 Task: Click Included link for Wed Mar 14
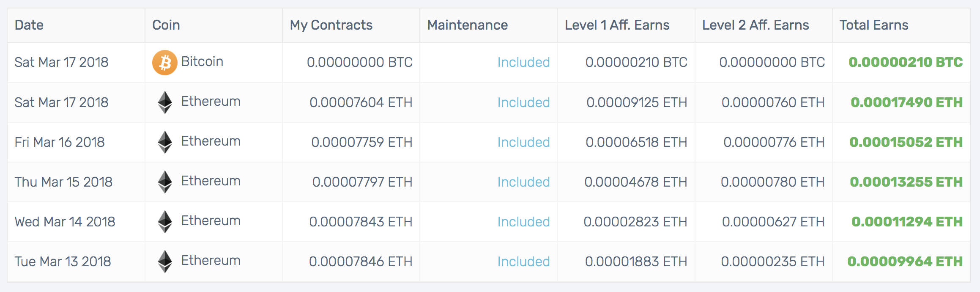523,222
